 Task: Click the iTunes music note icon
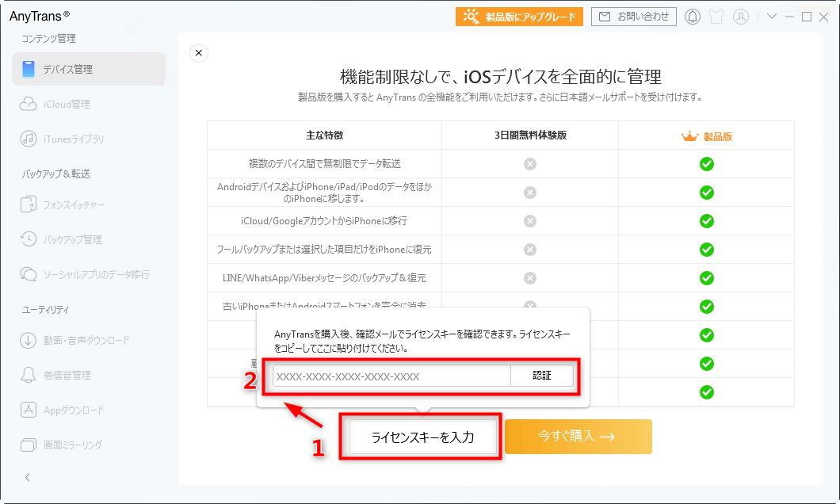[28, 139]
